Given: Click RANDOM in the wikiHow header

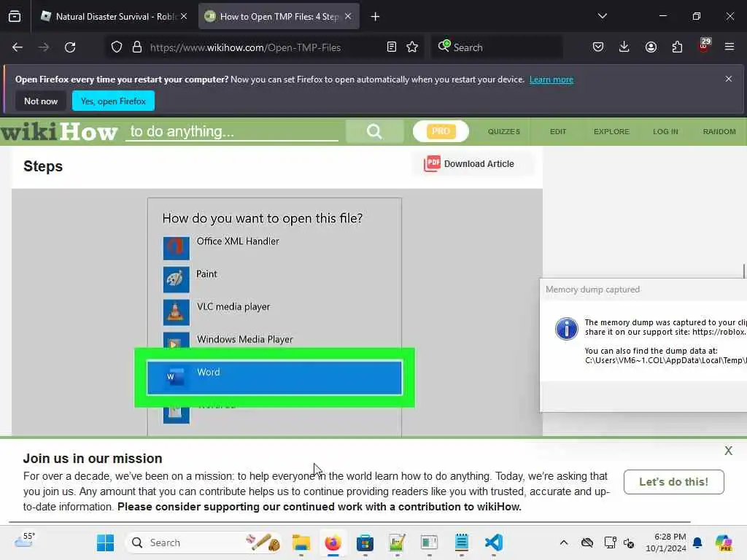Looking at the screenshot, I should click(x=719, y=131).
